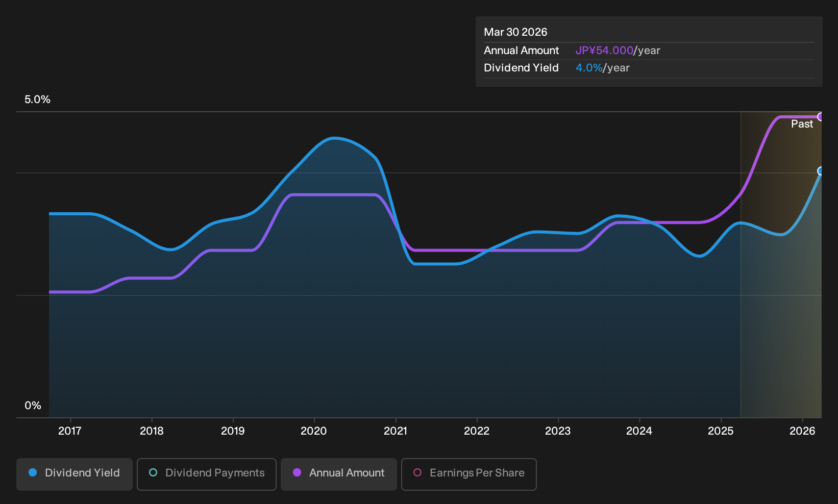This screenshot has height=504, width=838.
Task: Click the 2020 x-axis year label
Action: pos(314,431)
